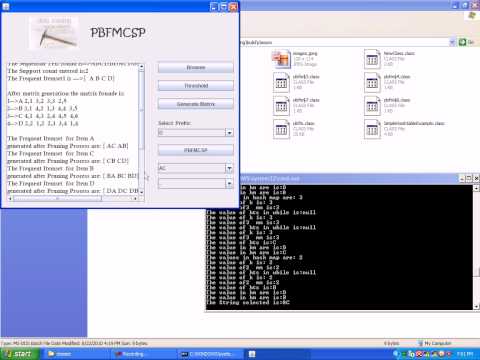Viewport: 480px width, 360px height.
Task: Click the Windows Start button
Action: point(20,354)
